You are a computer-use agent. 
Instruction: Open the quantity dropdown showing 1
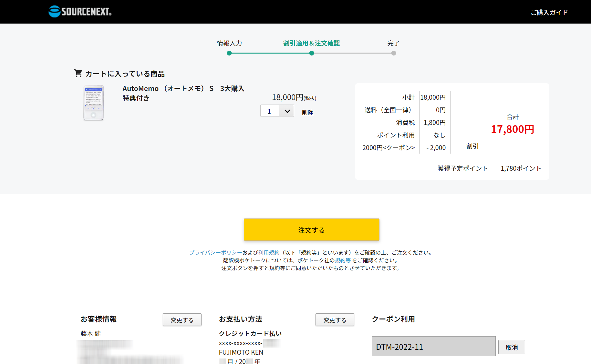tap(277, 111)
